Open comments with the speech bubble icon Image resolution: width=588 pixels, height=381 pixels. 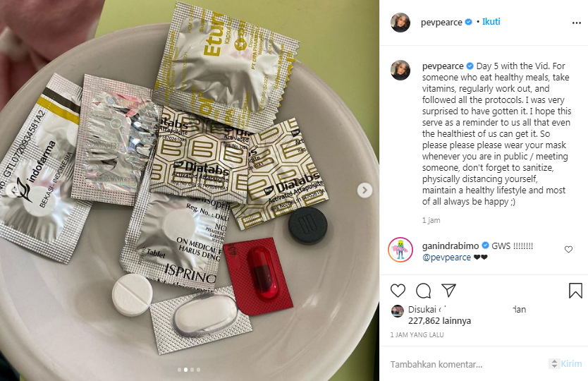424,291
